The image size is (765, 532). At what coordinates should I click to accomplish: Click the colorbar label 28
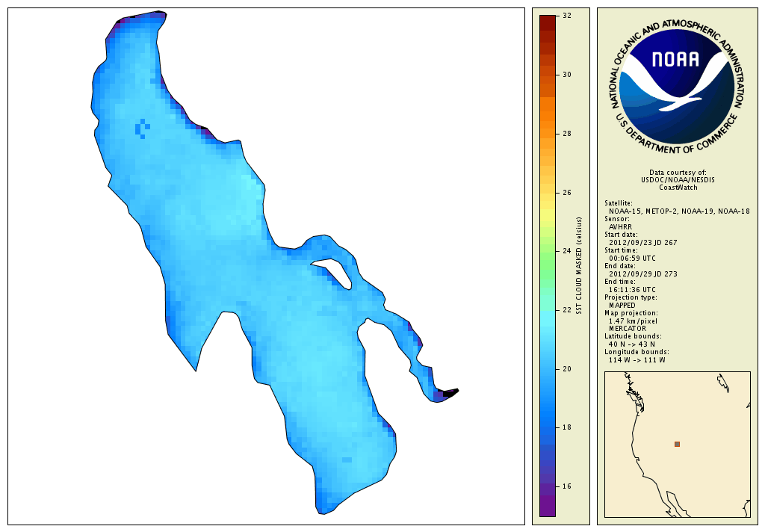click(x=567, y=134)
